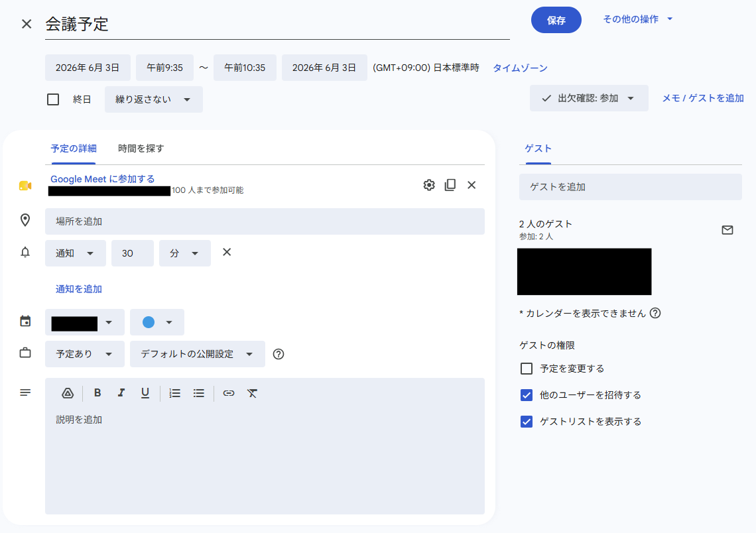Click the Google Meet camera icon
This screenshot has height=533, width=756.
click(x=25, y=186)
